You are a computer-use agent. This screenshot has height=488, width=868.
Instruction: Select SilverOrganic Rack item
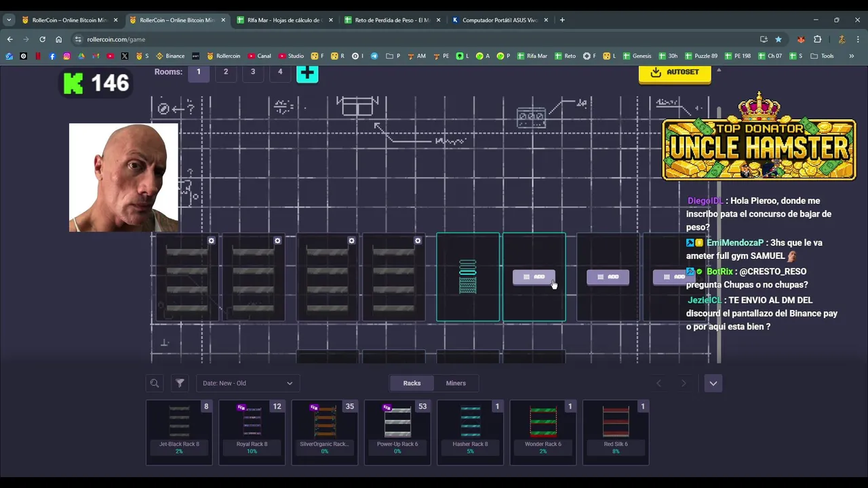325,432
